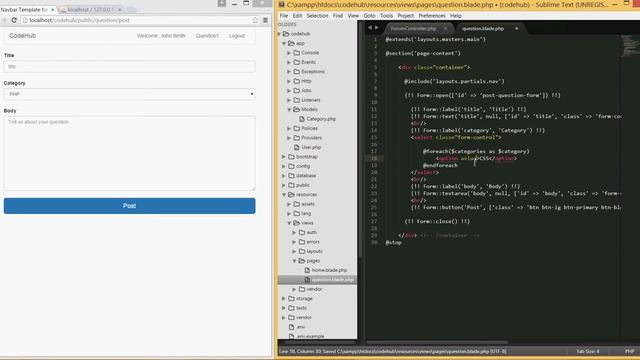Expand the Events folder arrow
Screen dimensions: 640x360
[289, 62]
